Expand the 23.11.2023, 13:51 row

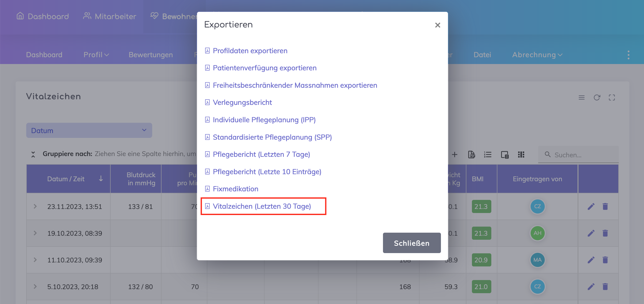[x=35, y=206]
